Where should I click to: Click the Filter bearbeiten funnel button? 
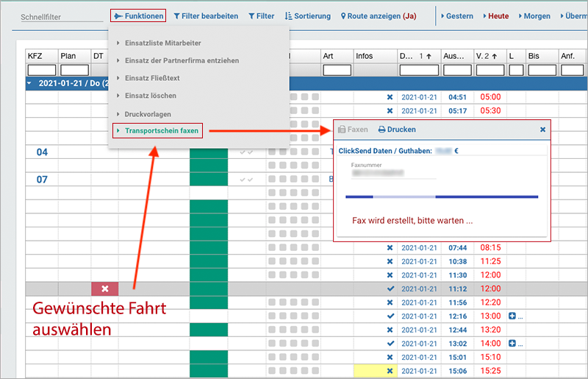(x=205, y=15)
